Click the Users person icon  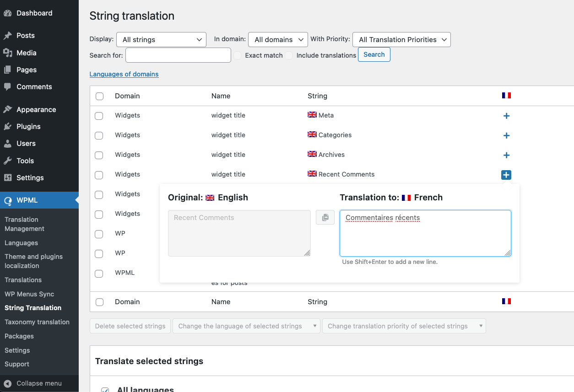click(x=8, y=144)
